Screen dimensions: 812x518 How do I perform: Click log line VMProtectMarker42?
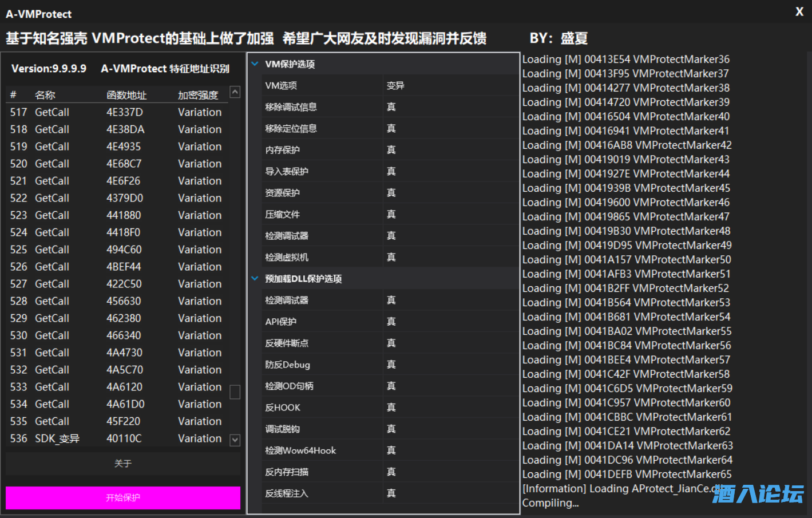[x=627, y=145]
